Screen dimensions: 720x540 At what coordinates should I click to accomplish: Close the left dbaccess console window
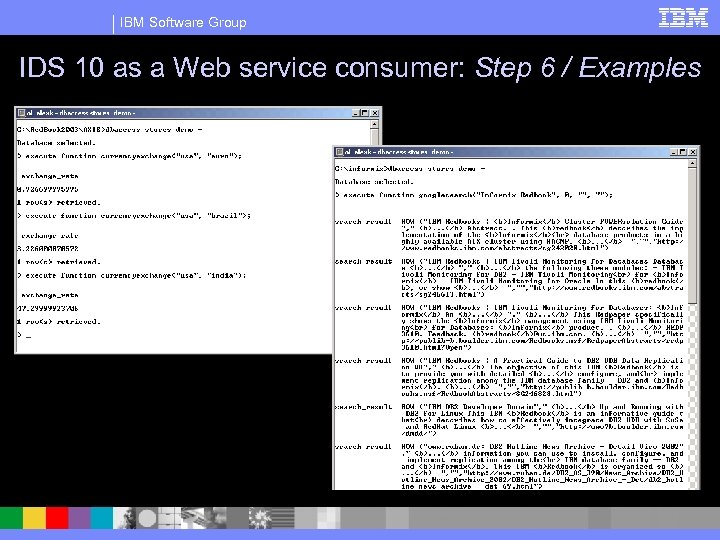click(375, 112)
